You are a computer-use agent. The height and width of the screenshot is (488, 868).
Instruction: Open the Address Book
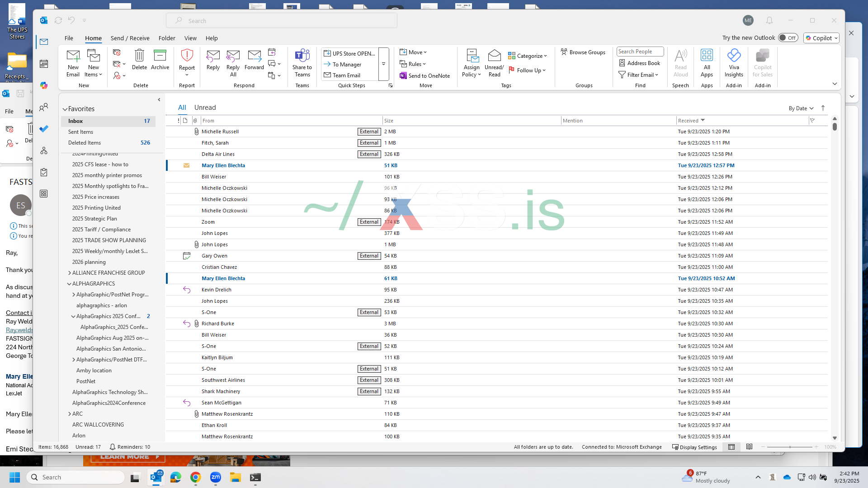point(639,63)
